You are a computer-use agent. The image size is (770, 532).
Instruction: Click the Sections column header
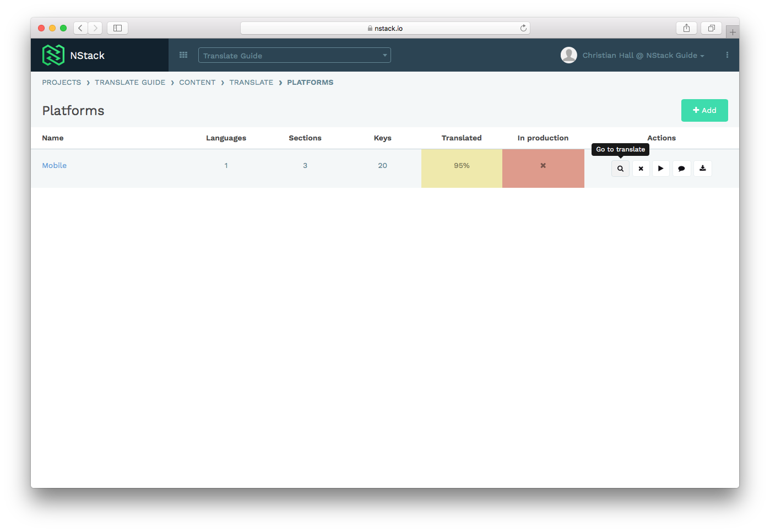pos(305,138)
